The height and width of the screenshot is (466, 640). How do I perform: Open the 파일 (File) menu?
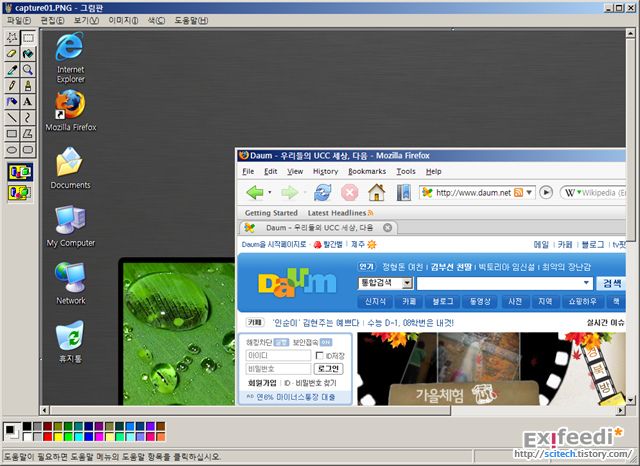tap(19, 20)
